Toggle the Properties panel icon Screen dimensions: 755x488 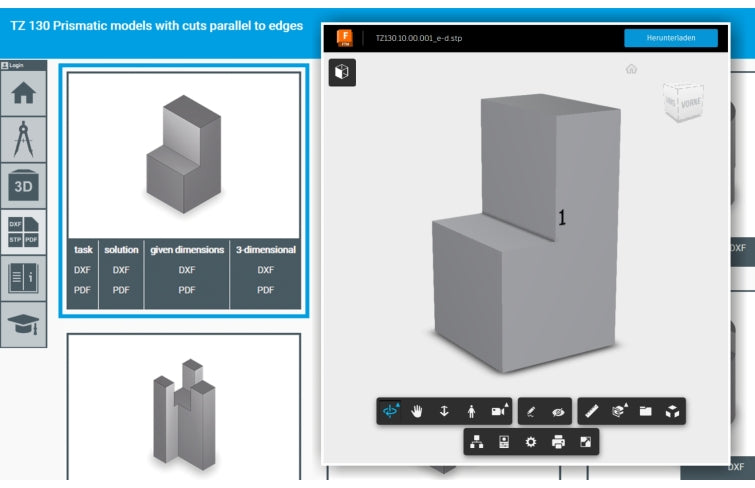(x=504, y=442)
